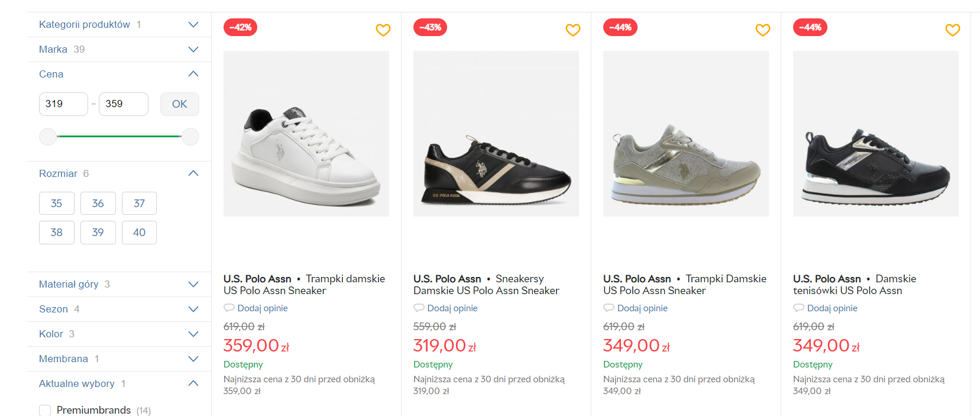Screen dimensions: 980x416
Task: Expand the Marka brand filter
Action: (193, 49)
